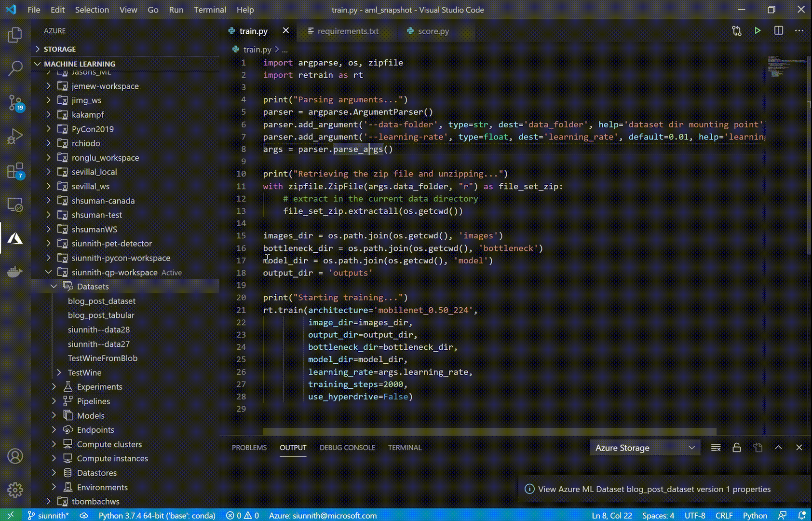Open the Terminal menu
Screen dimensions: 812x521
click(210, 10)
